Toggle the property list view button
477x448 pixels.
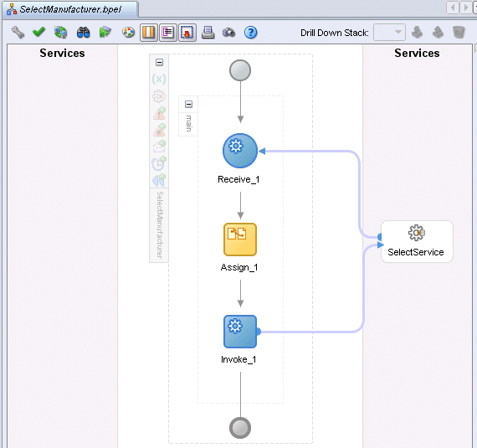click(168, 33)
